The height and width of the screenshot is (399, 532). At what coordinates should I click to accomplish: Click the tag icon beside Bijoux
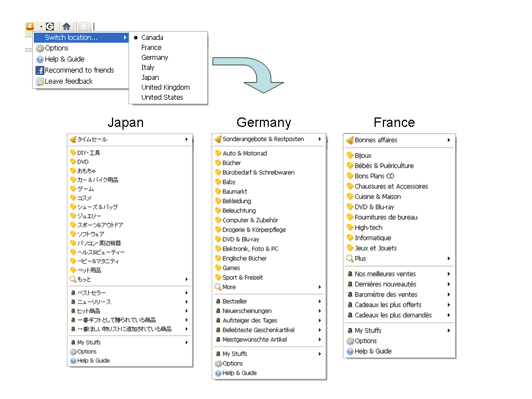pos(350,156)
